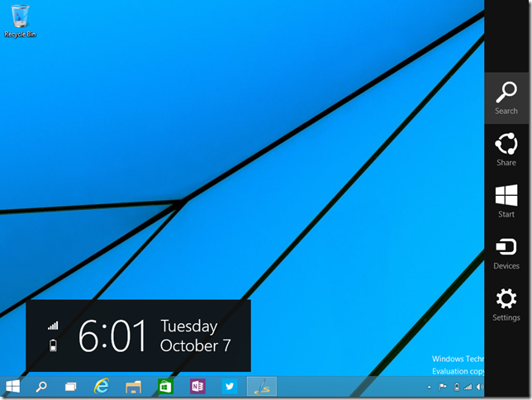Click the Tuesday text in the overlay
Screen dimensions: 532x400
[x=188, y=326]
